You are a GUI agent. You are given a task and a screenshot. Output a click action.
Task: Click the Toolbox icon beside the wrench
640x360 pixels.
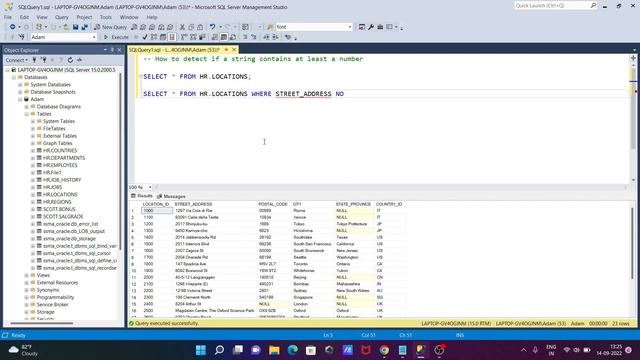click(x=380, y=27)
